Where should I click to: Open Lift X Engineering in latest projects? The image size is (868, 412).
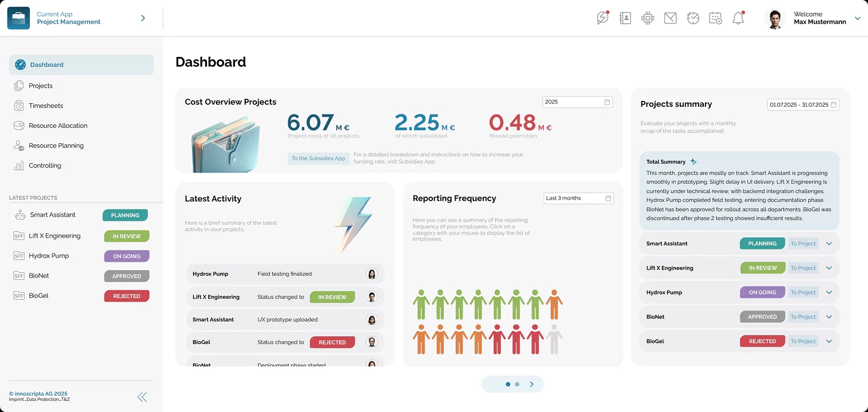(55, 236)
